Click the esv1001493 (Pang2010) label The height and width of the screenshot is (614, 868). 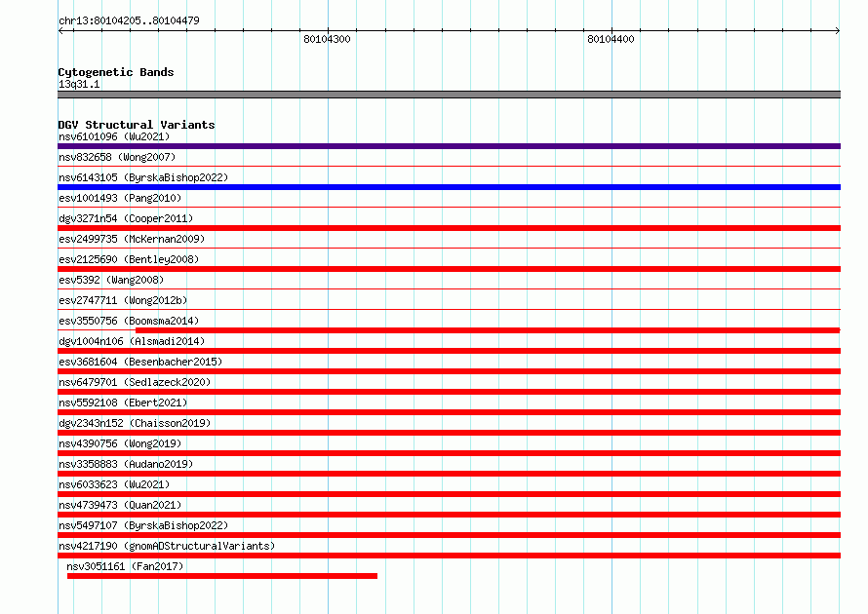120,198
